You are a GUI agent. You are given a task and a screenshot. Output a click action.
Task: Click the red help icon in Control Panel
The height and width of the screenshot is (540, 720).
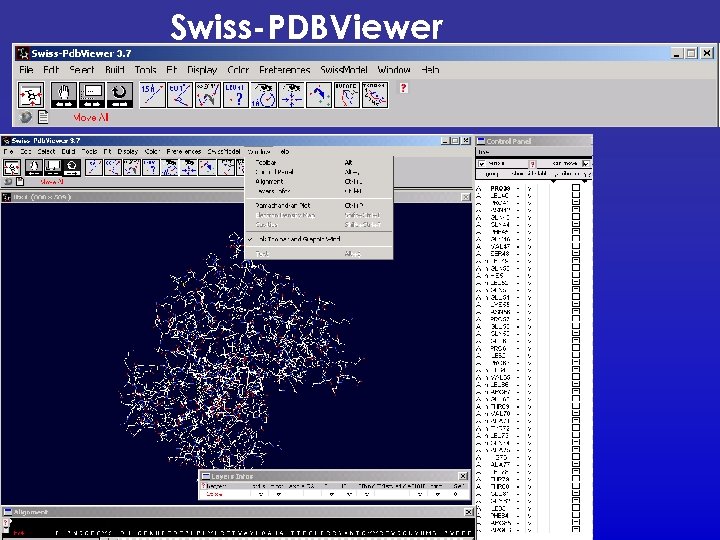point(533,163)
